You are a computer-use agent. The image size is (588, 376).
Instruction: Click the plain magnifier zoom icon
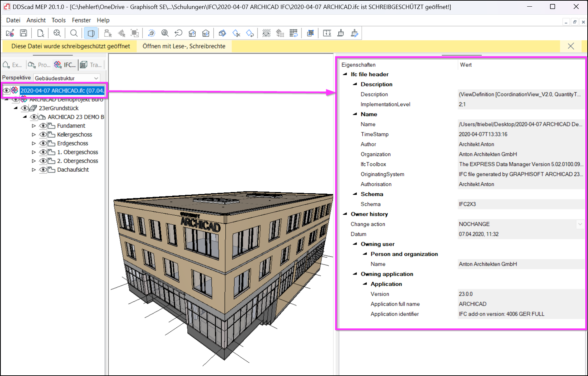point(74,33)
